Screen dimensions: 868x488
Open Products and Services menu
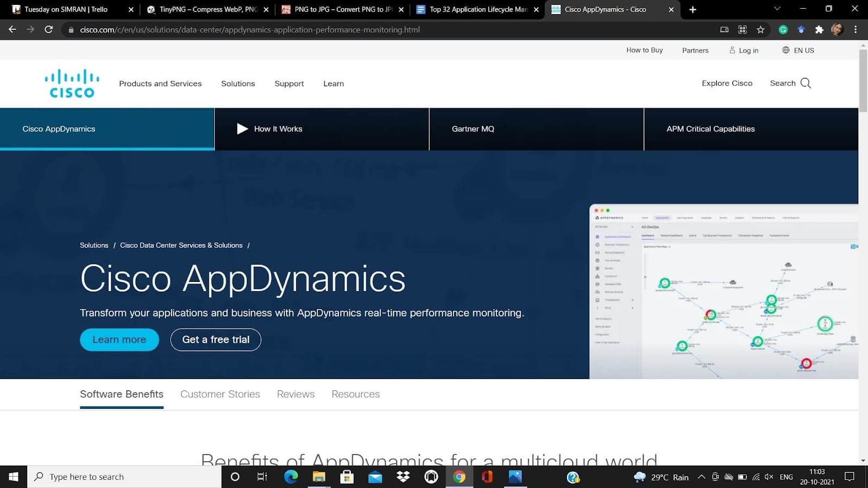[160, 84]
